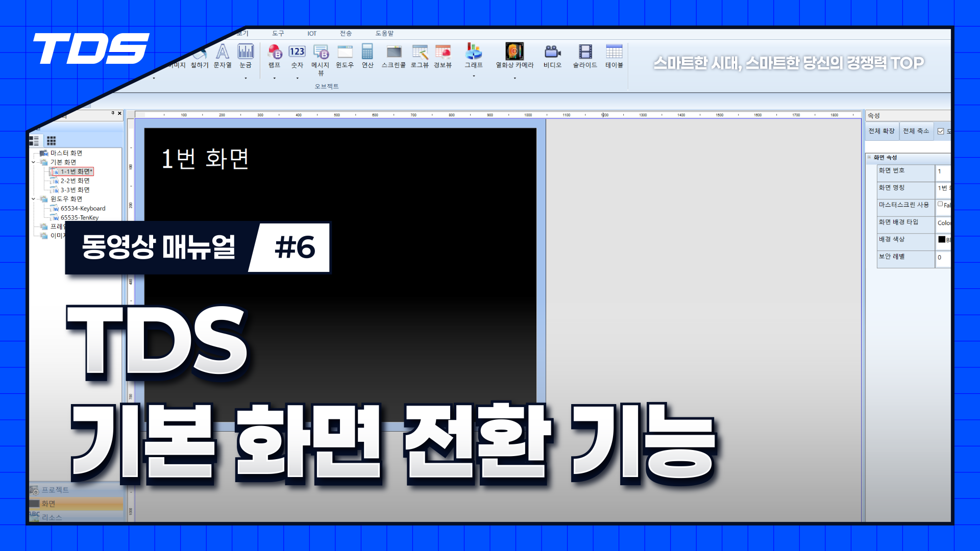Toggle the 마스터스크린 사용 checkbox
The width and height of the screenshot is (980, 551).
coord(940,204)
